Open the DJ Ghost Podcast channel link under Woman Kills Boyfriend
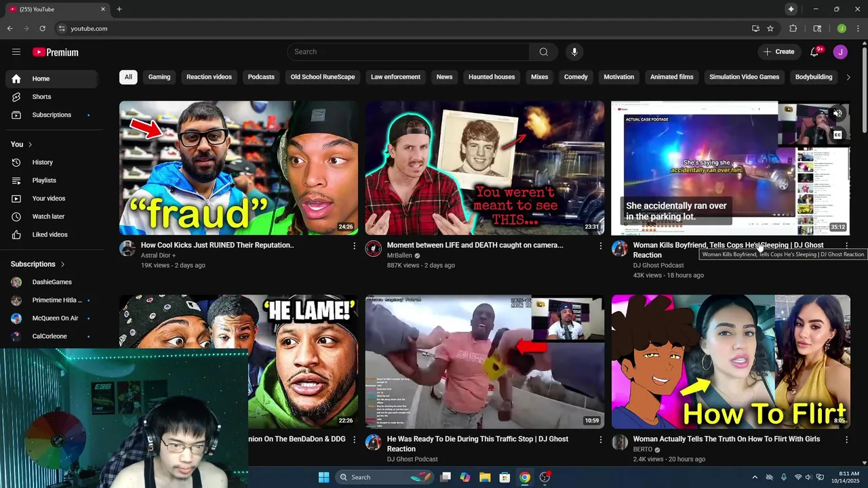 [x=658, y=266]
